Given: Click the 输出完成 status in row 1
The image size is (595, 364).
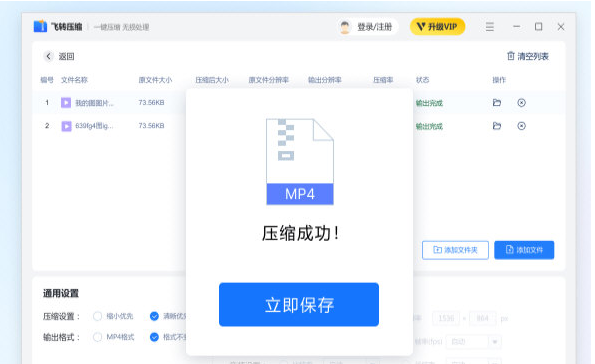Looking at the screenshot, I should (x=429, y=103).
